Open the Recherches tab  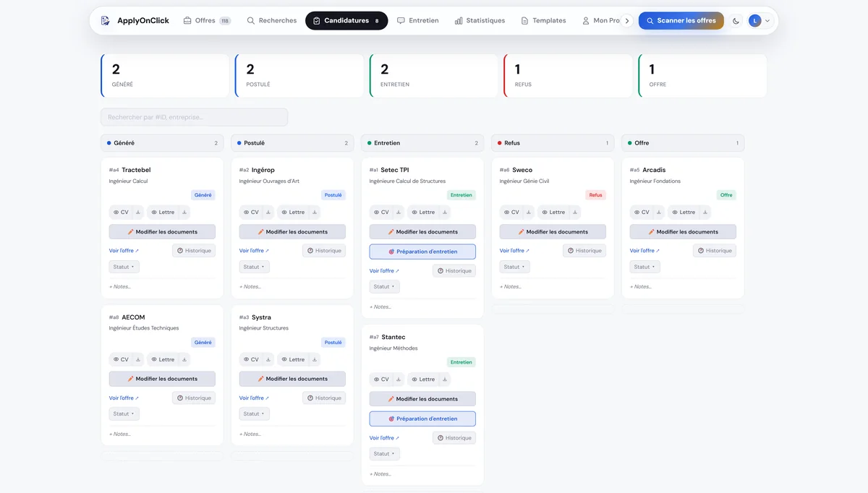pos(272,21)
